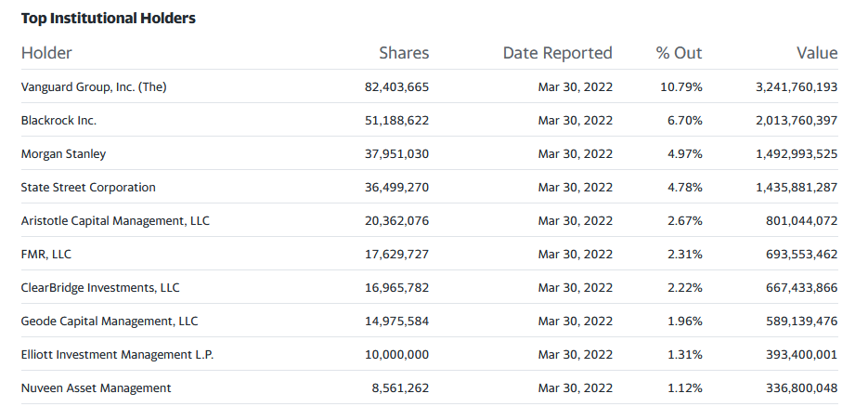Select FMR, LLC holder name

(x=45, y=255)
